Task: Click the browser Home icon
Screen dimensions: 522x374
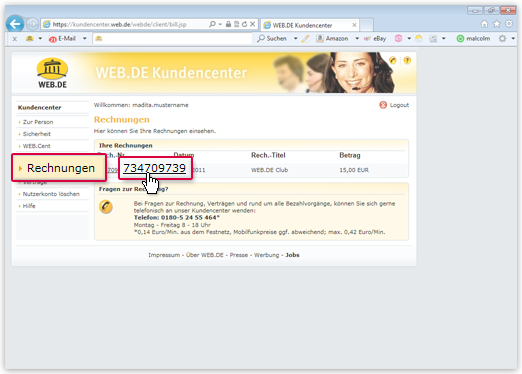Action: point(484,24)
